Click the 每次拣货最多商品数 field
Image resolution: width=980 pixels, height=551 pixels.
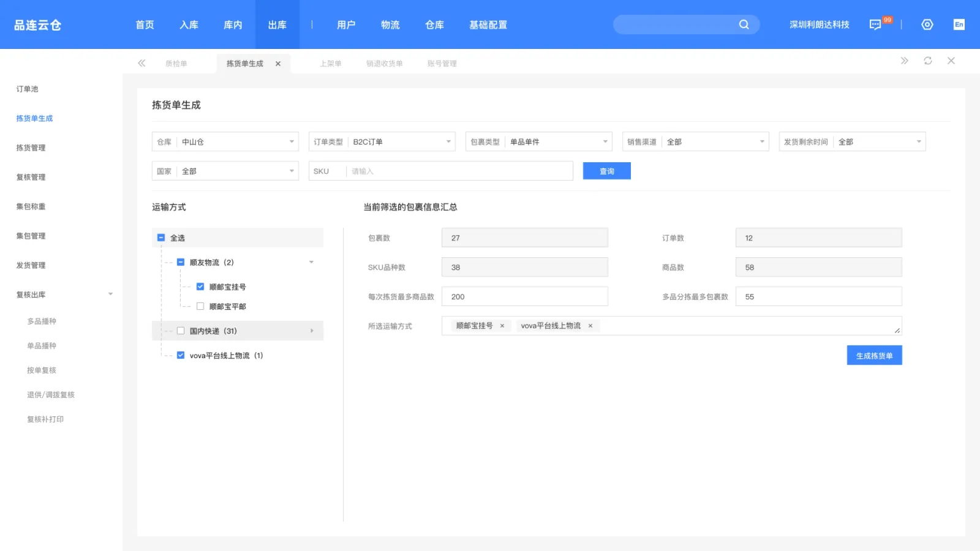pyautogui.click(x=525, y=296)
